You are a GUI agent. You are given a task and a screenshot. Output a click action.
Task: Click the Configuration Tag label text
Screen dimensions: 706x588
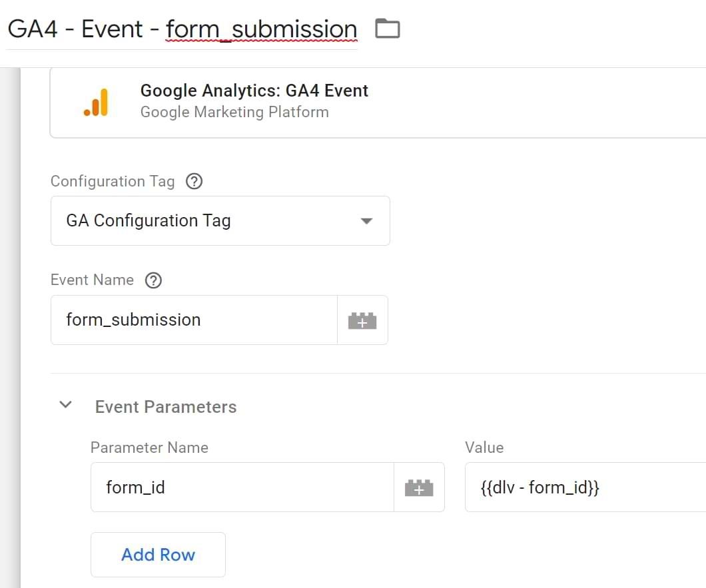(x=113, y=181)
